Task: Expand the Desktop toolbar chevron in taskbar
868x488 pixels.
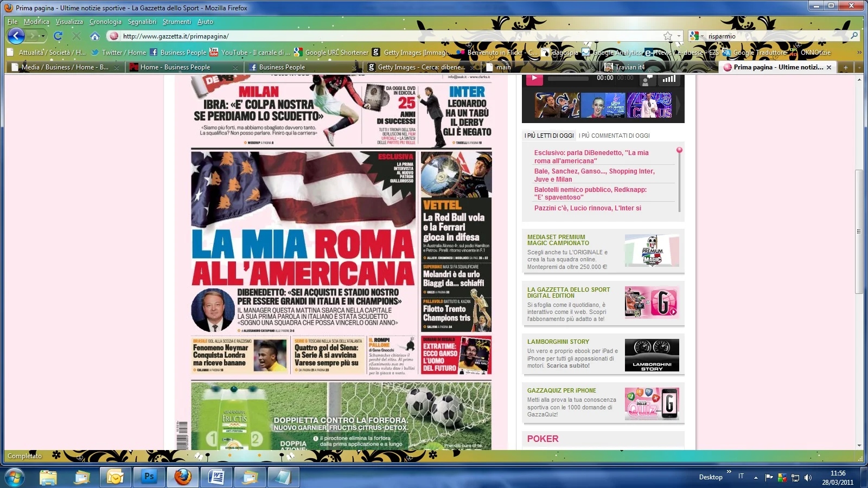Action: tap(729, 472)
